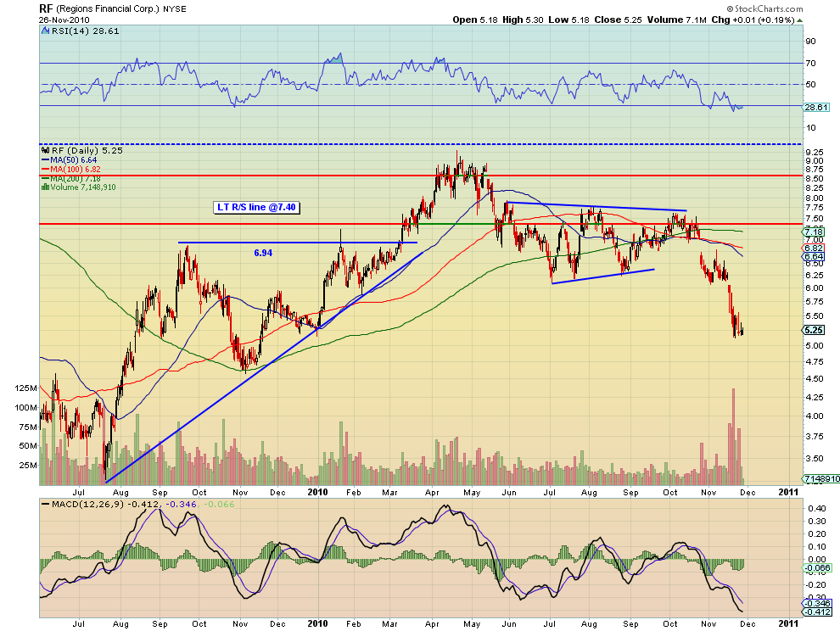The image size is (840, 631).
Task: Click the 3.50 price axis label
Action: (x=815, y=459)
